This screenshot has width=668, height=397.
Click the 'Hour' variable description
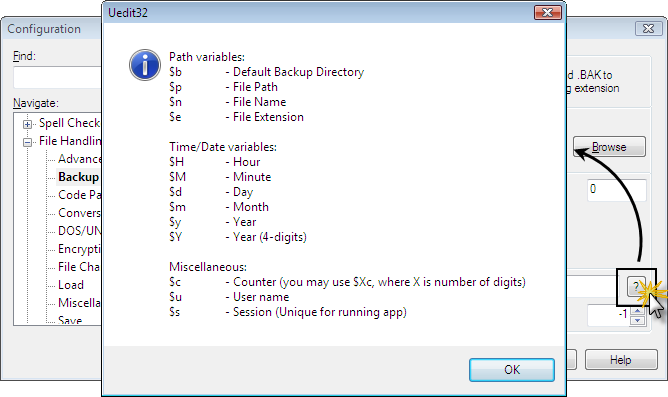[x=247, y=162]
